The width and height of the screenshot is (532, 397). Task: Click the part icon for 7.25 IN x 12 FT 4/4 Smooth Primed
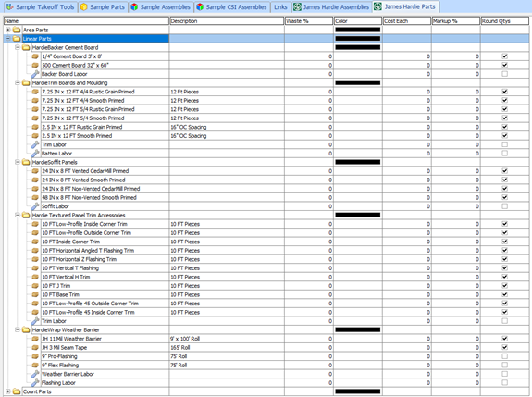35,101
